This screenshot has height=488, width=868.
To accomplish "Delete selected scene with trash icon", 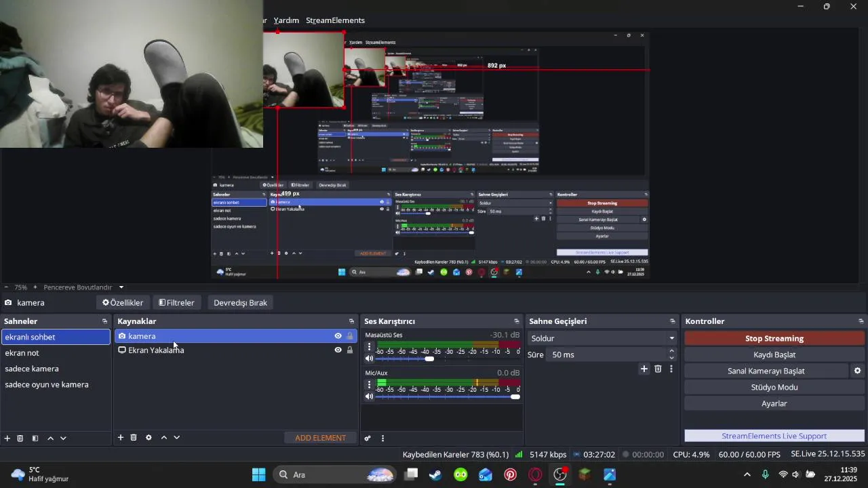I will (20, 438).
